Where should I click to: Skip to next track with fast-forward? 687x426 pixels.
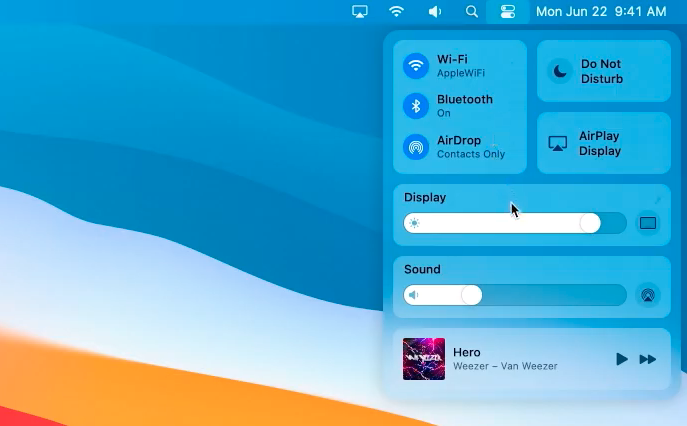(x=648, y=359)
